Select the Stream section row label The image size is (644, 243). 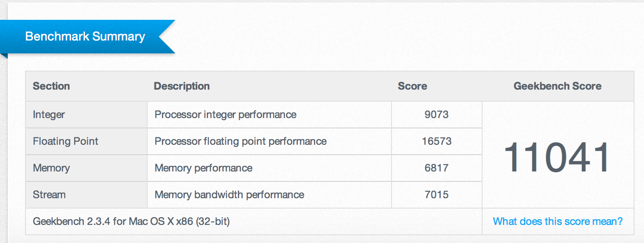tap(49, 195)
